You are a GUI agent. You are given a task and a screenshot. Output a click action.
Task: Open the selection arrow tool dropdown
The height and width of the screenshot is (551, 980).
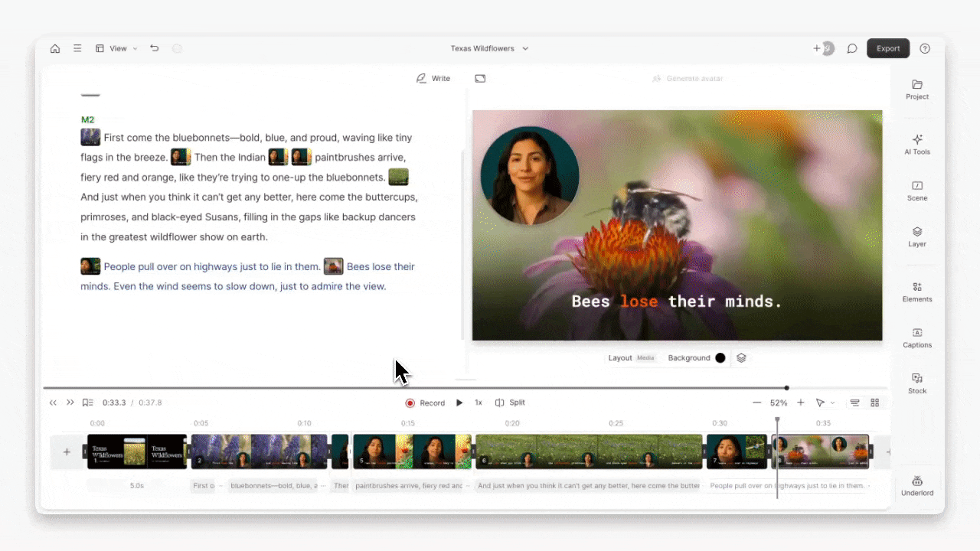point(825,403)
